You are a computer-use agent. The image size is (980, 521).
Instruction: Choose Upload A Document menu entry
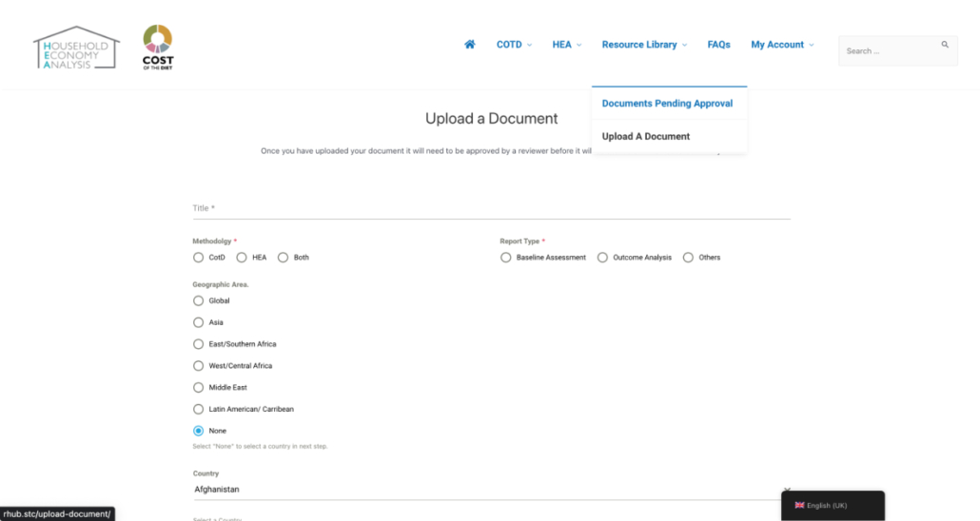coord(646,136)
